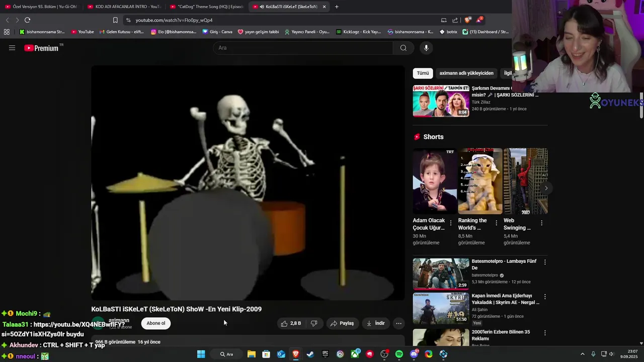The width and height of the screenshot is (644, 362).
Task: Click the browser share page icon
Action: (x=455, y=20)
